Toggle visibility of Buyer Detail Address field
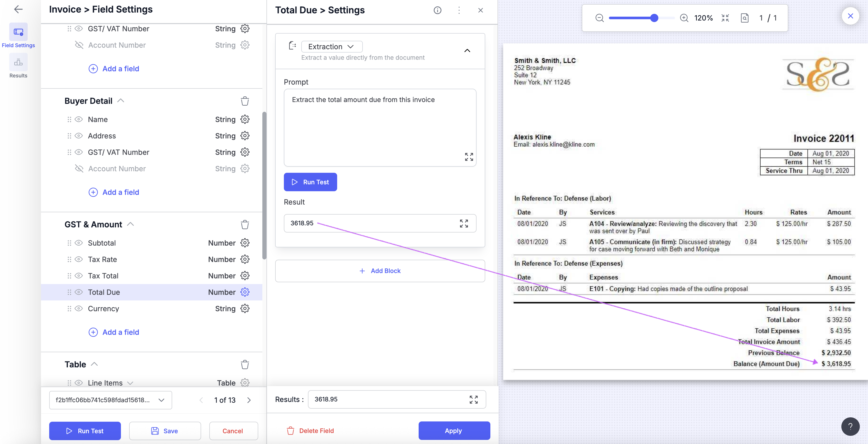 point(78,136)
